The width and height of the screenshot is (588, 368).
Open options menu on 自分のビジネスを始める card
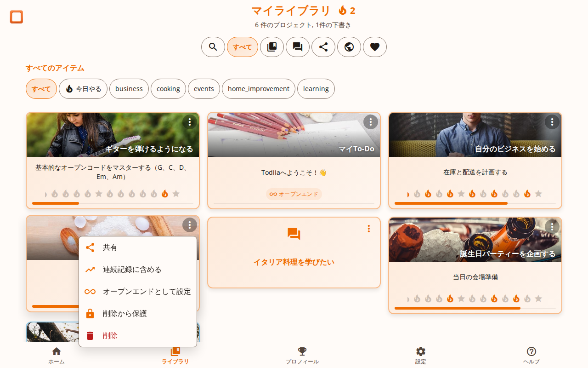[x=552, y=122]
